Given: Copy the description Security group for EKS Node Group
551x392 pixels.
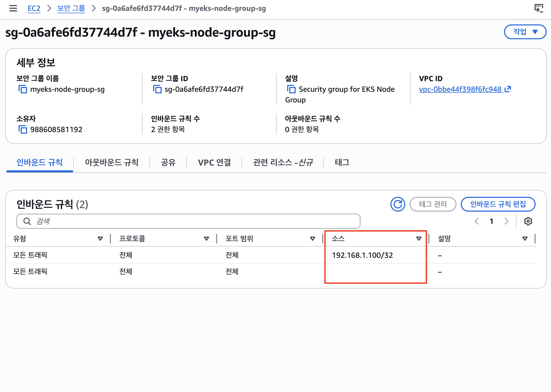Looking at the screenshot, I should [292, 89].
